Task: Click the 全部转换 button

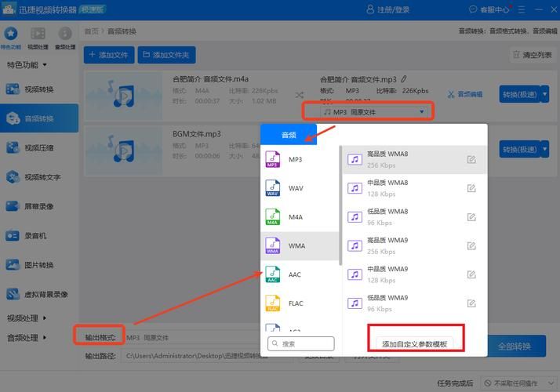Action: (x=515, y=346)
